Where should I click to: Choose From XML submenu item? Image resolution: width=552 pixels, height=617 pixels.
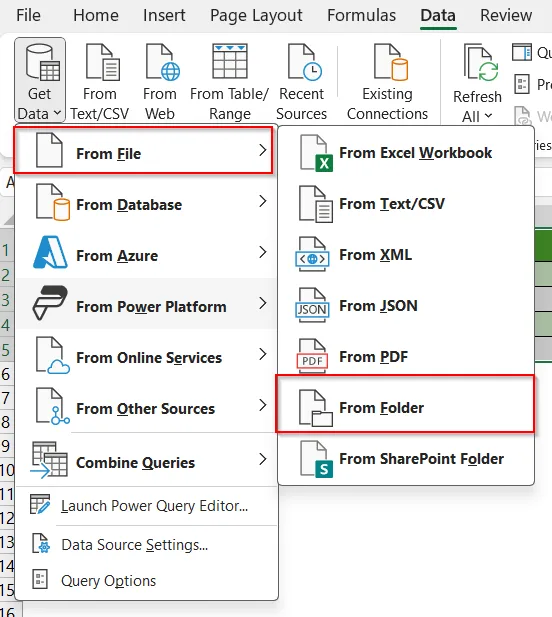pos(406,255)
